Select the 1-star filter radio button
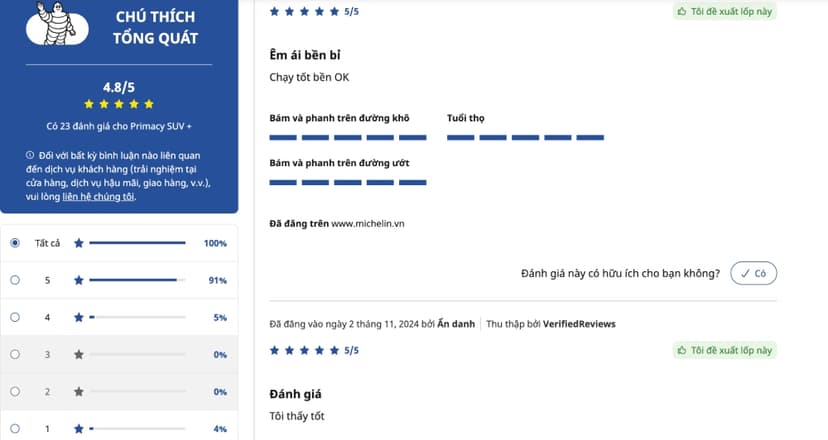 click(15, 428)
